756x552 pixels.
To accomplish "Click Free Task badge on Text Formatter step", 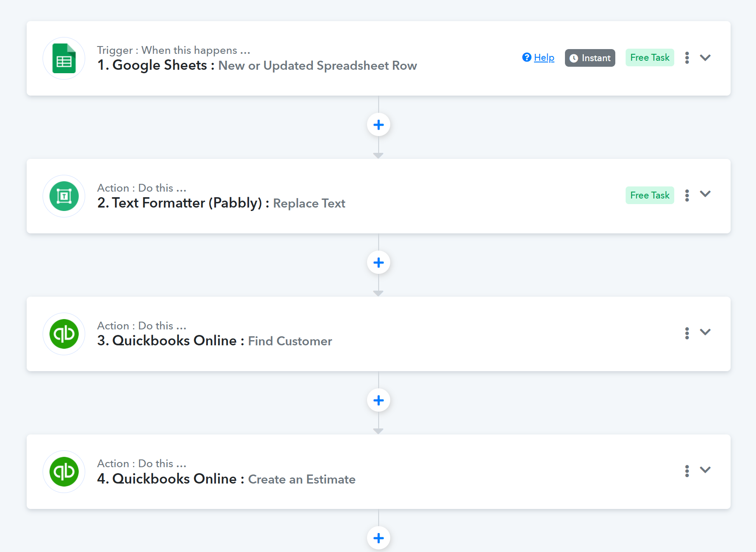I will click(x=650, y=195).
